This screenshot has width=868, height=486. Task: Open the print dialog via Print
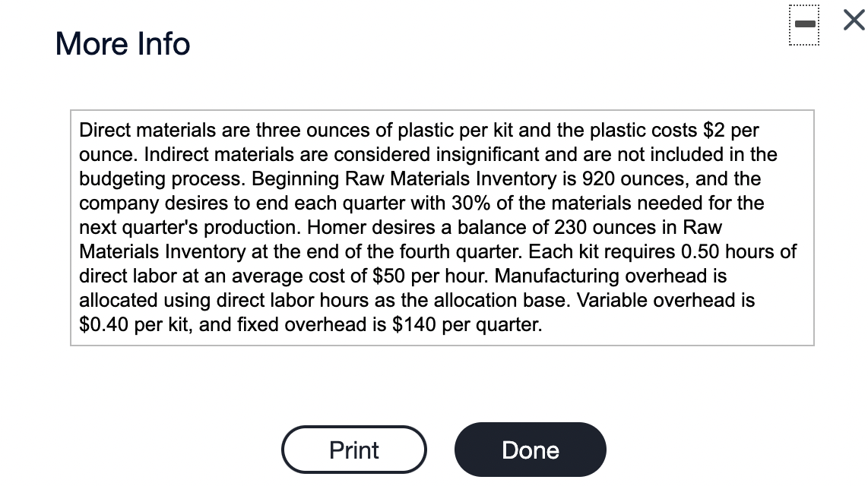pos(353,450)
